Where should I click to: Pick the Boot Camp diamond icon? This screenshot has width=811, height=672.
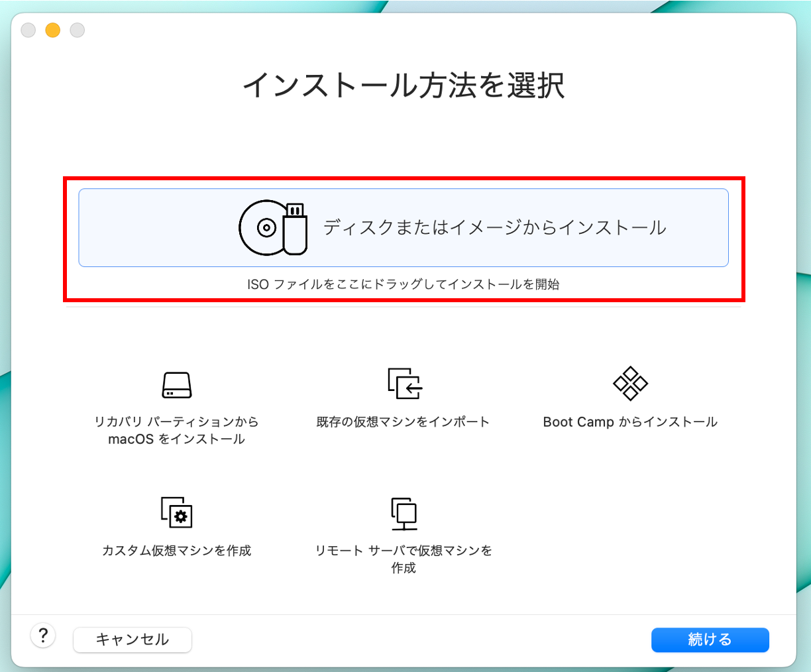coord(631,384)
